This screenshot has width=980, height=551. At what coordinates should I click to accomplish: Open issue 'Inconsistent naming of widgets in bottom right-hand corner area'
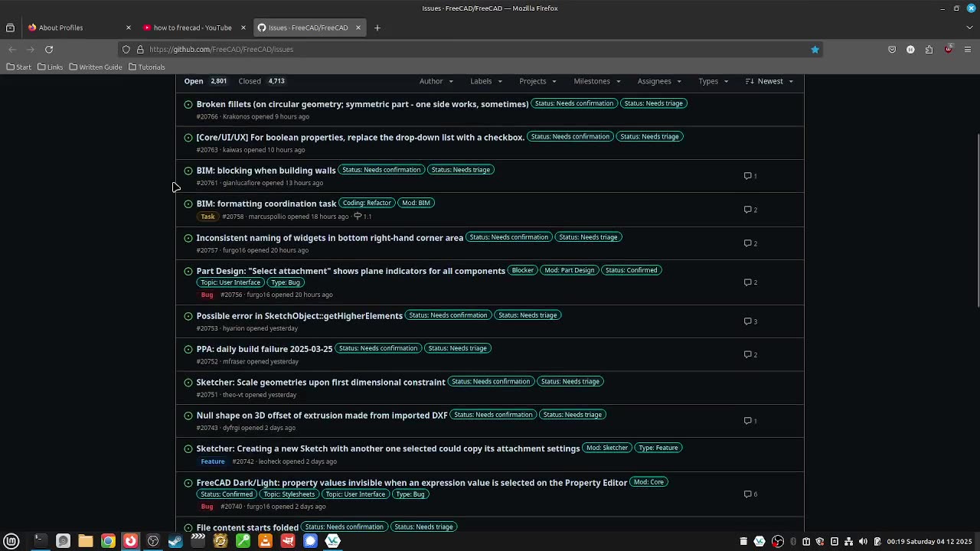[x=329, y=238]
